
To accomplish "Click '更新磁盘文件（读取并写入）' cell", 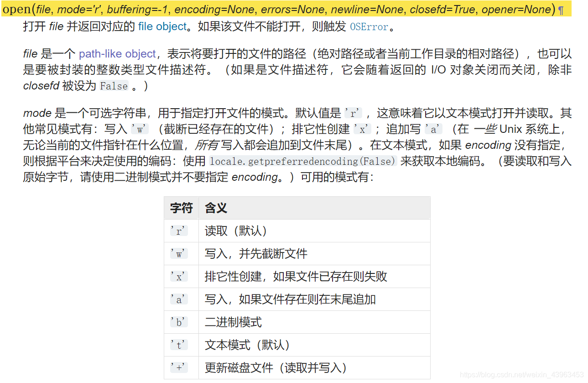I will pyautogui.click(x=314, y=368).
